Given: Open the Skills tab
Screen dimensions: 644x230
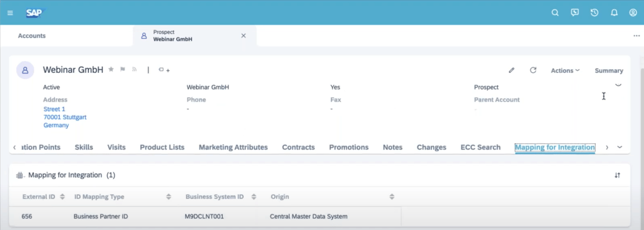Looking at the screenshot, I should coord(84,147).
